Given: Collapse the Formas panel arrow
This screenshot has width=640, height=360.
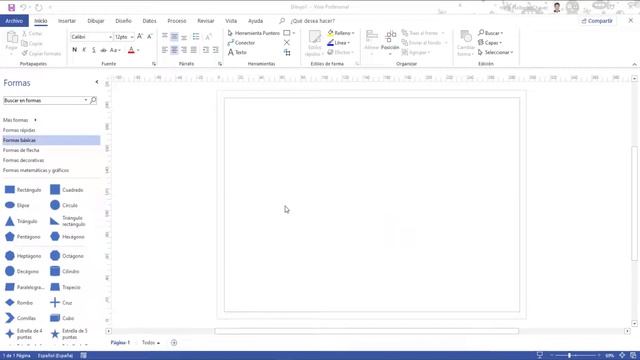Looking at the screenshot, I should 97,82.
